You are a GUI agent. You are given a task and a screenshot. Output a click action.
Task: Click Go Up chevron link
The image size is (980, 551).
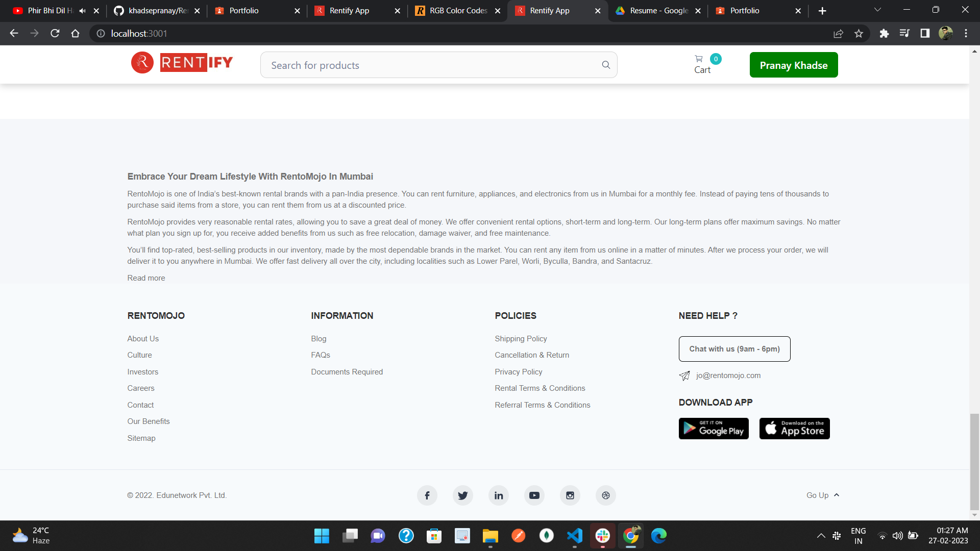[x=823, y=495]
